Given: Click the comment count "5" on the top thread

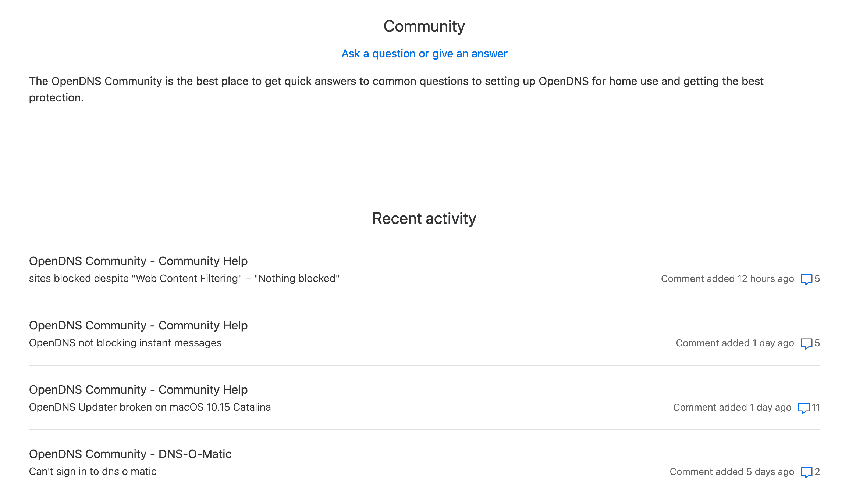Looking at the screenshot, I should [817, 279].
